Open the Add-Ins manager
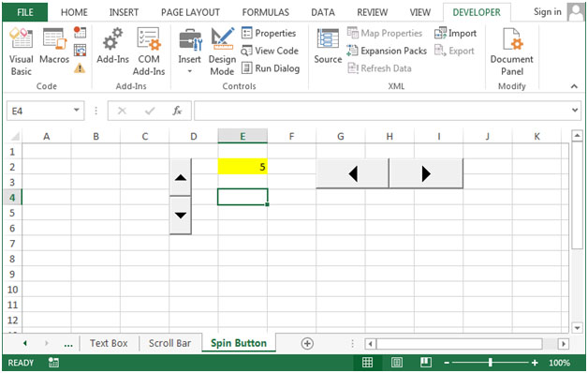 click(112, 46)
